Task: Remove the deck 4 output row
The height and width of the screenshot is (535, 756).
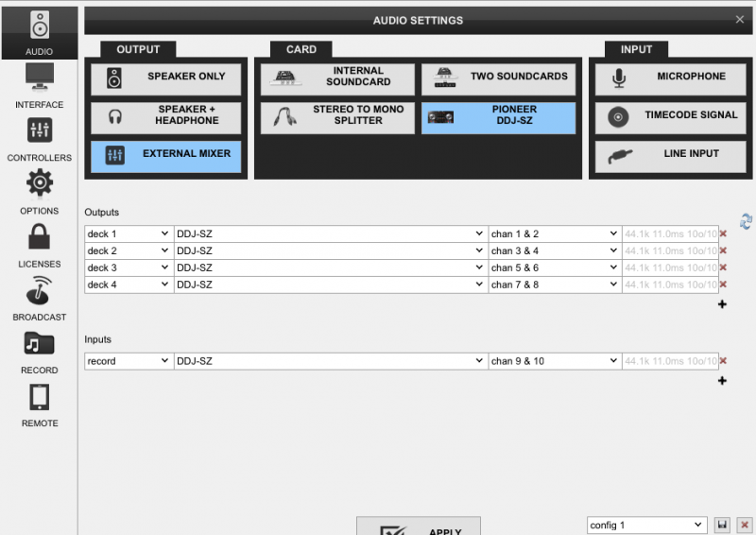Action: [723, 285]
